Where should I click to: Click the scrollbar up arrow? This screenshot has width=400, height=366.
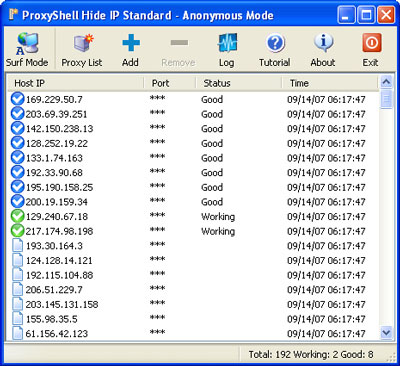(386, 82)
